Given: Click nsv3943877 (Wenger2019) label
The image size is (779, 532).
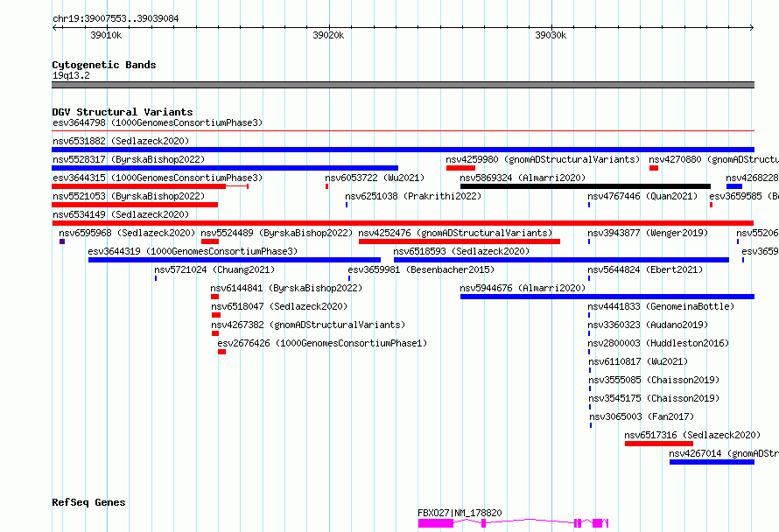Looking at the screenshot, I should 648,233.
